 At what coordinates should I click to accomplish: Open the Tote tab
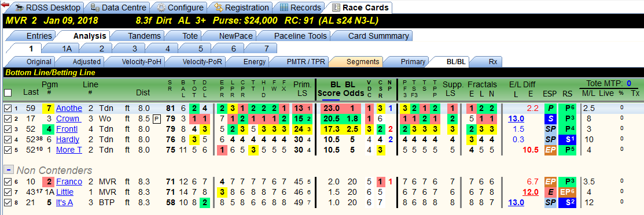coord(190,36)
